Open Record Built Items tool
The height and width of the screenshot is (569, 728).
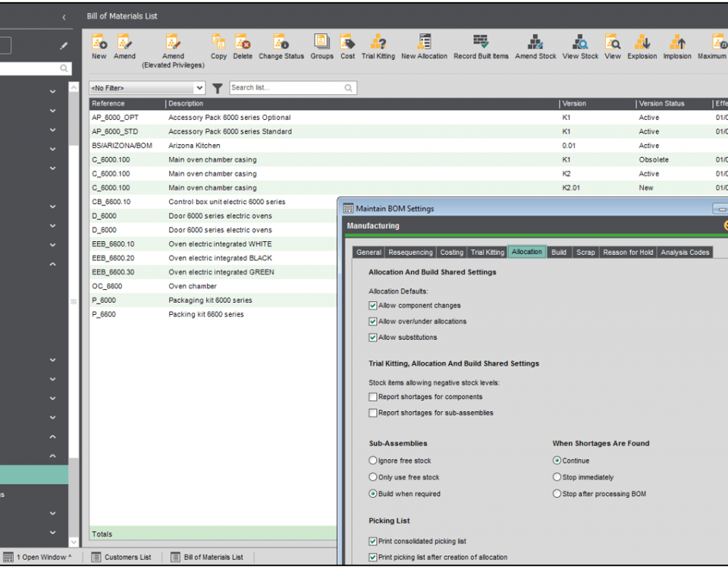(481, 42)
